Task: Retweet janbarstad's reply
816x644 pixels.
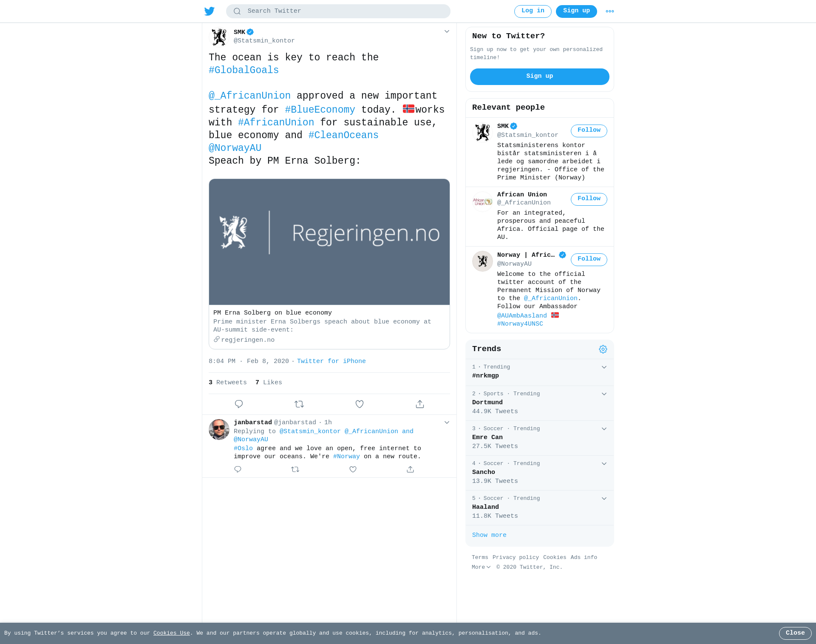Action: coord(295,469)
